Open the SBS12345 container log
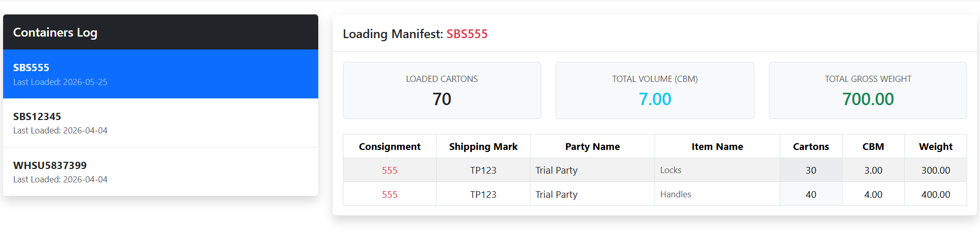 pos(161,123)
